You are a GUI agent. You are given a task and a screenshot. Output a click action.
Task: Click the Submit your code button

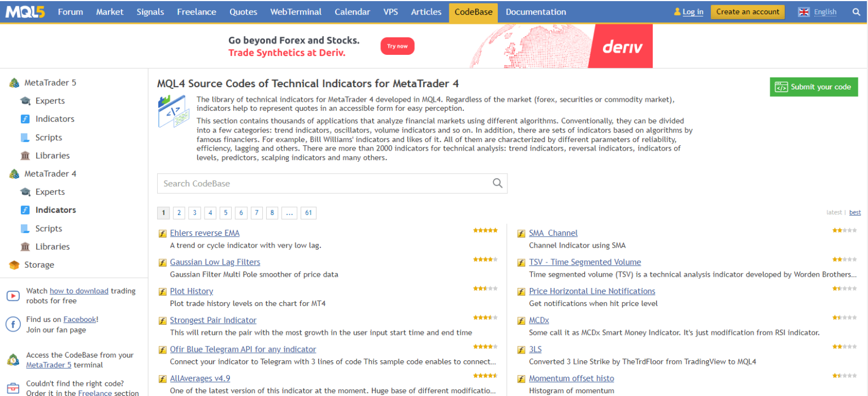pos(814,87)
